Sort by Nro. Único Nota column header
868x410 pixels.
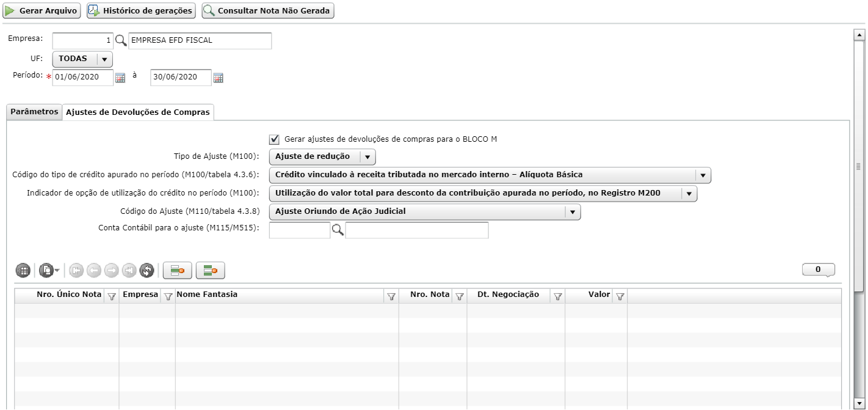point(69,295)
